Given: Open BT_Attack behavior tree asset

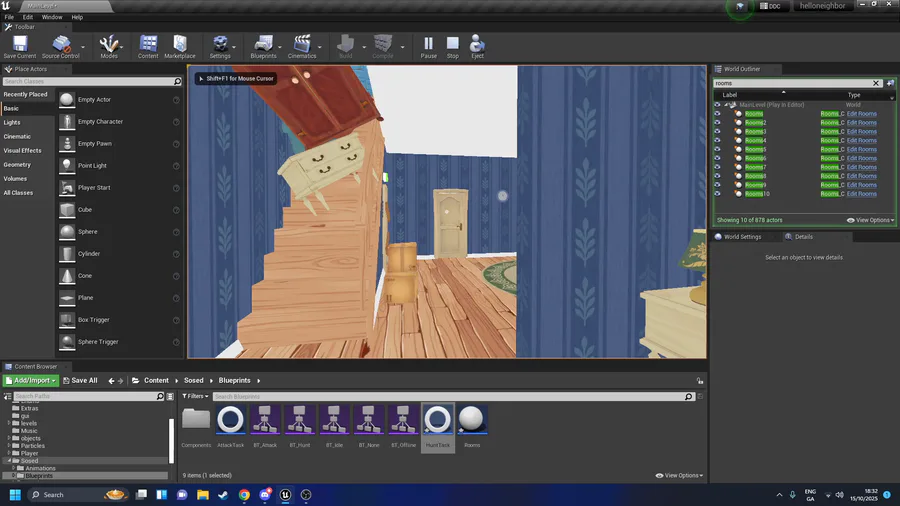Looking at the screenshot, I should pos(265,426).
